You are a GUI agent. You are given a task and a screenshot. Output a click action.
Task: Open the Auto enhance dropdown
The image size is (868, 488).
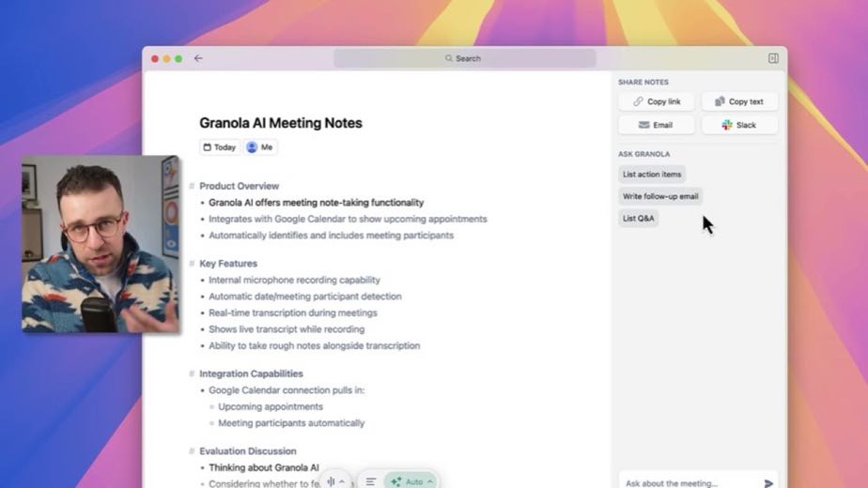[x=411, y=481]
